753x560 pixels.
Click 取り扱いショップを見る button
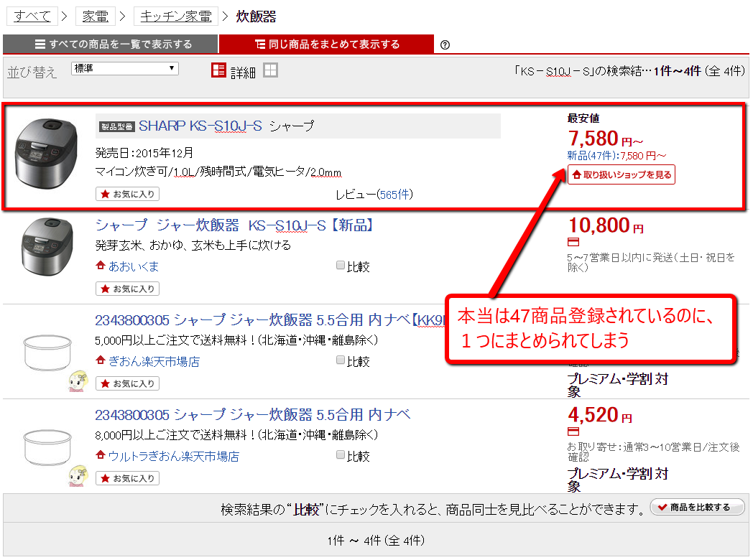(622, 174)
